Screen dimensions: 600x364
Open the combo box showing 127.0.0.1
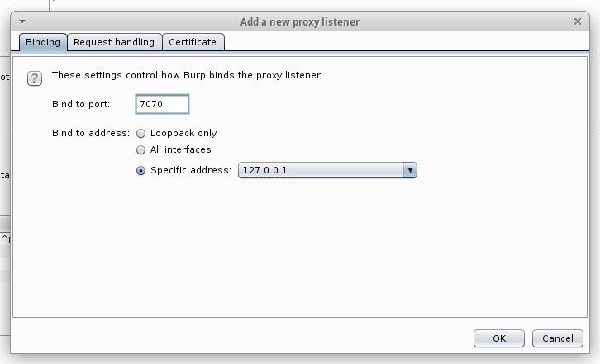click(x=321, y=170)
